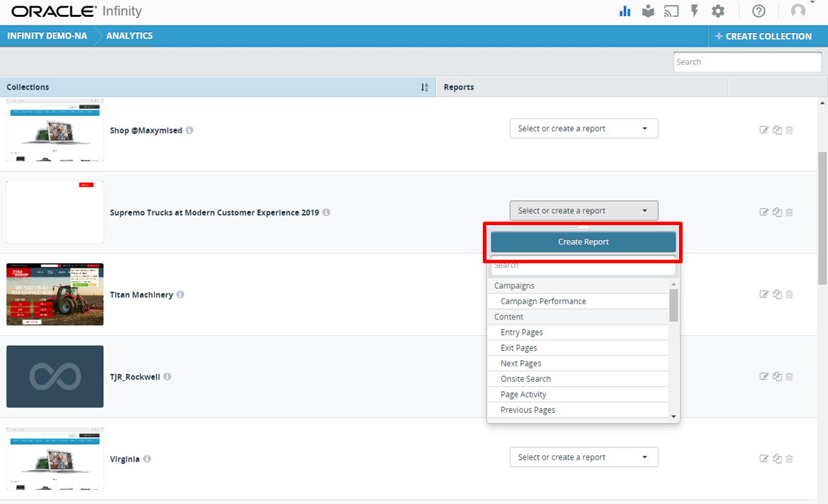This screenshot has height=504, width=828.
Task: Open the Analytics bar chart icon
Action: 625,11
